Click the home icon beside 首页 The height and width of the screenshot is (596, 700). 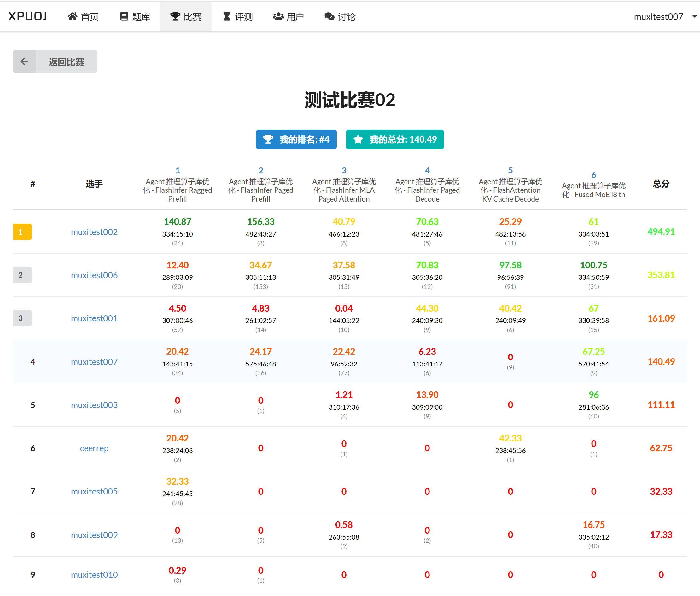pyautogui.click(x=72, y=16)
